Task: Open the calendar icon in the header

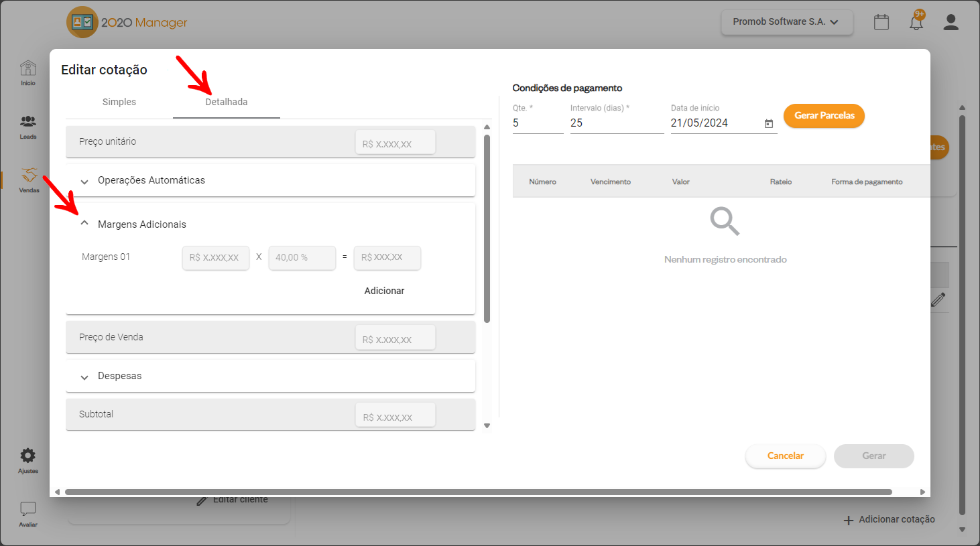Action: (x=881, y=22)
